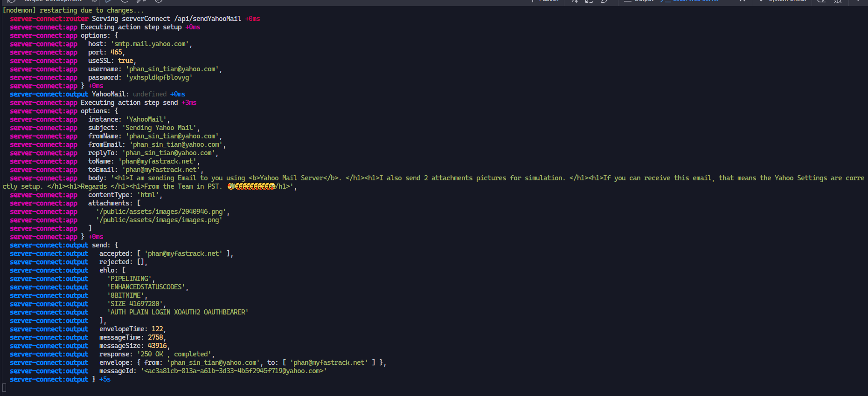
Task: Click the messageTime value 2758
Action: pyautogui.click(x=155, y=337)
